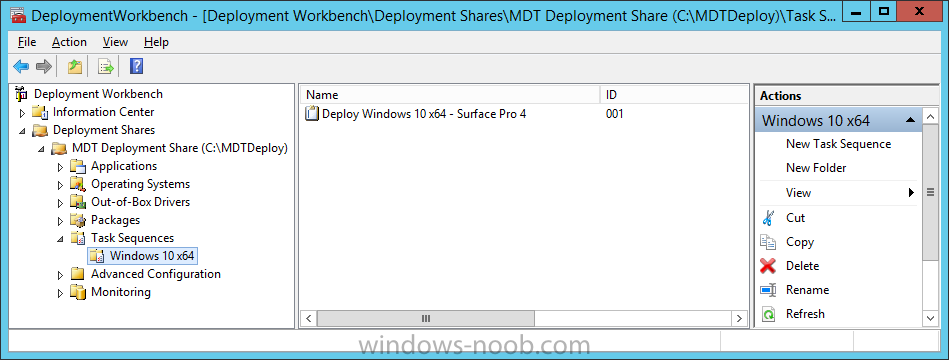Click the Task Sequences node icon

click(x=78, y=238)
